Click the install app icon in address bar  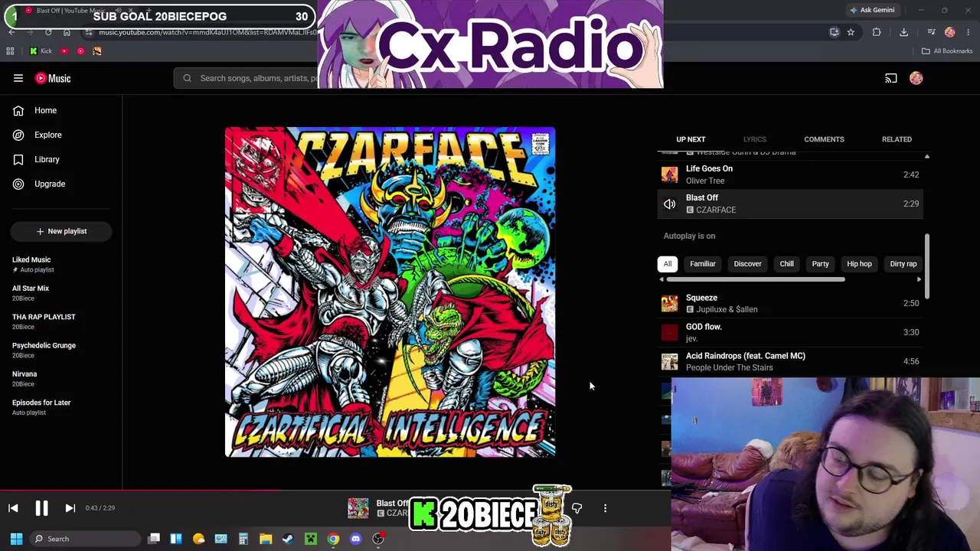[835, 32]
